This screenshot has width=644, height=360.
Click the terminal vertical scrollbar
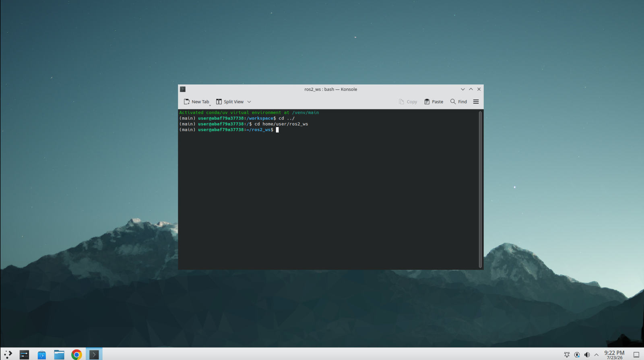point(480,189)
